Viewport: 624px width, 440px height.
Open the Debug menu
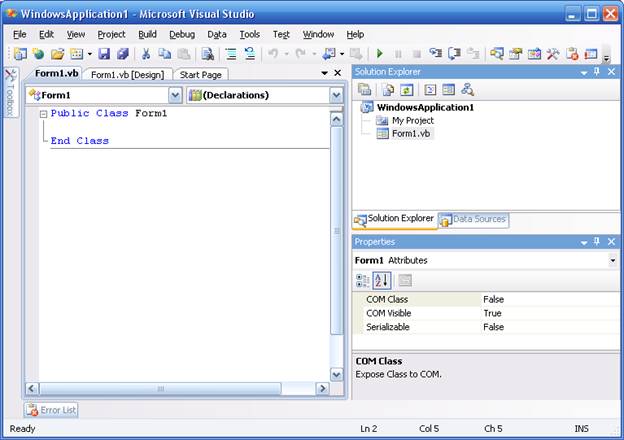coord(182,35)
